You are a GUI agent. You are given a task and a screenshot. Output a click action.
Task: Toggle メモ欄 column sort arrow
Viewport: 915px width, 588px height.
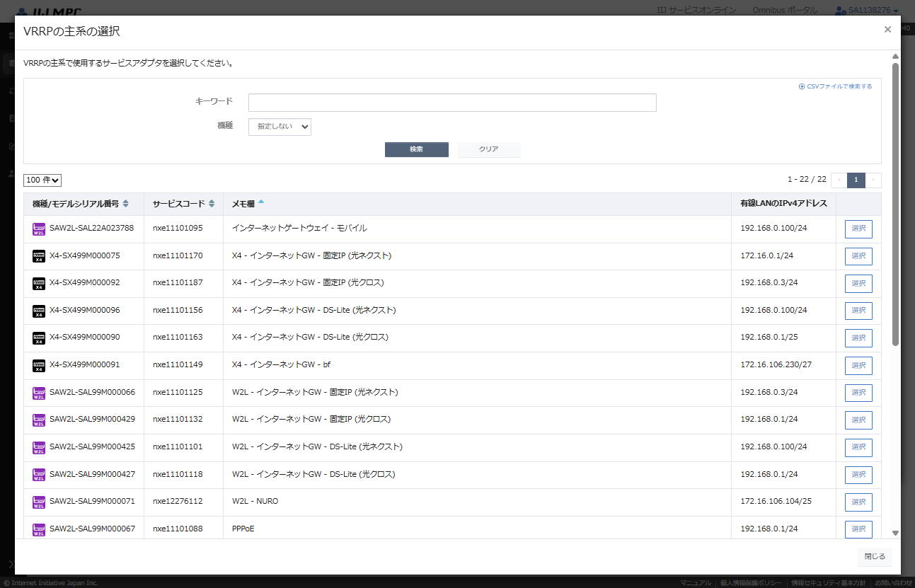click(261, 202)
